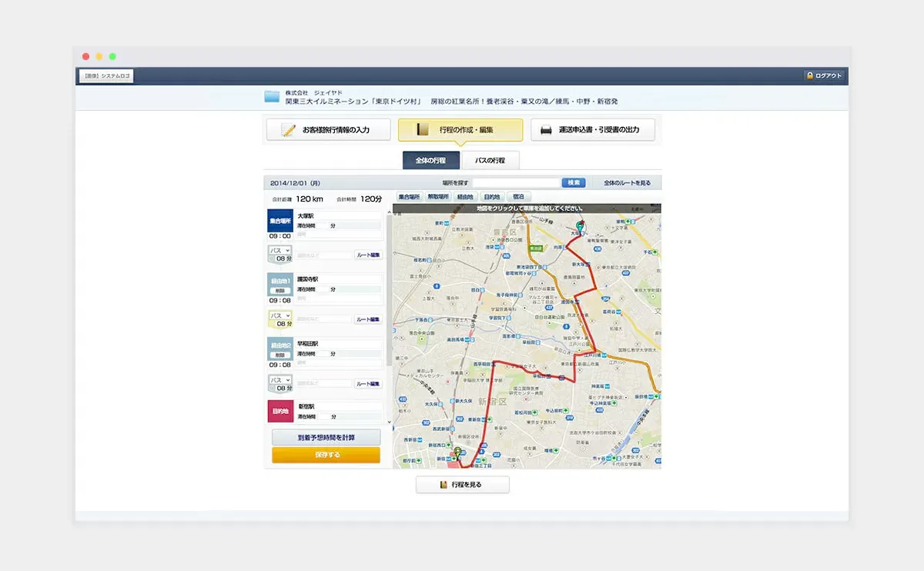
Task: Click the pencil icon for customer travel input
Action: click(289, 130)
